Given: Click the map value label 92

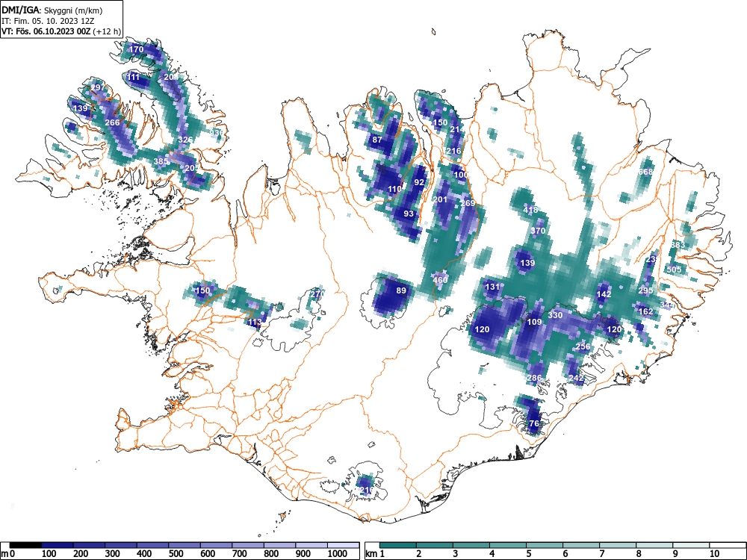Looking at the screenshot, I should pos(419,182).
